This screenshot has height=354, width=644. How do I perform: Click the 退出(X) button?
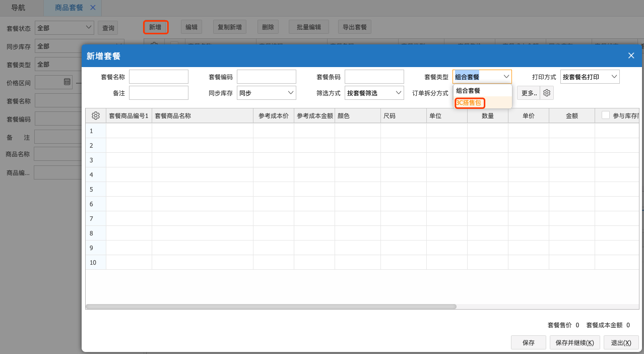621,342
